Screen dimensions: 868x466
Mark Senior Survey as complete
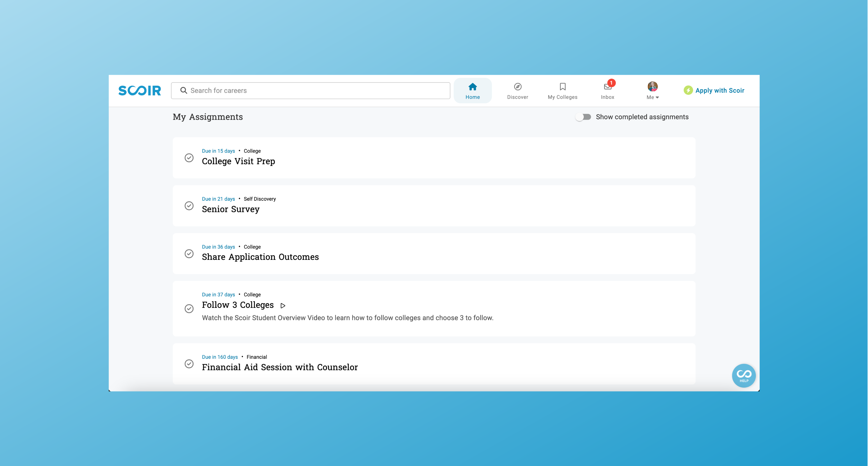[x=189, y=206]
